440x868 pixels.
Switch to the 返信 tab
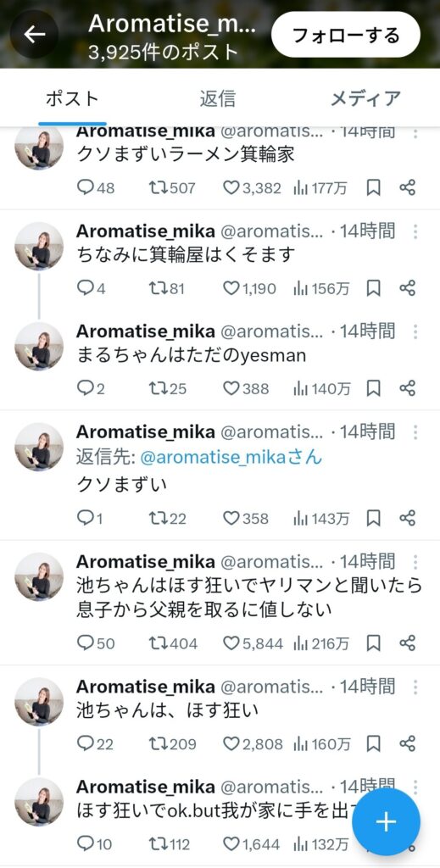(218, 98)
